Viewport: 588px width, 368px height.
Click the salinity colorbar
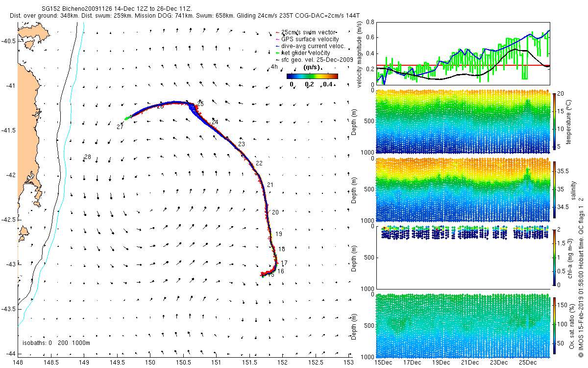click(x=554, y=188)
